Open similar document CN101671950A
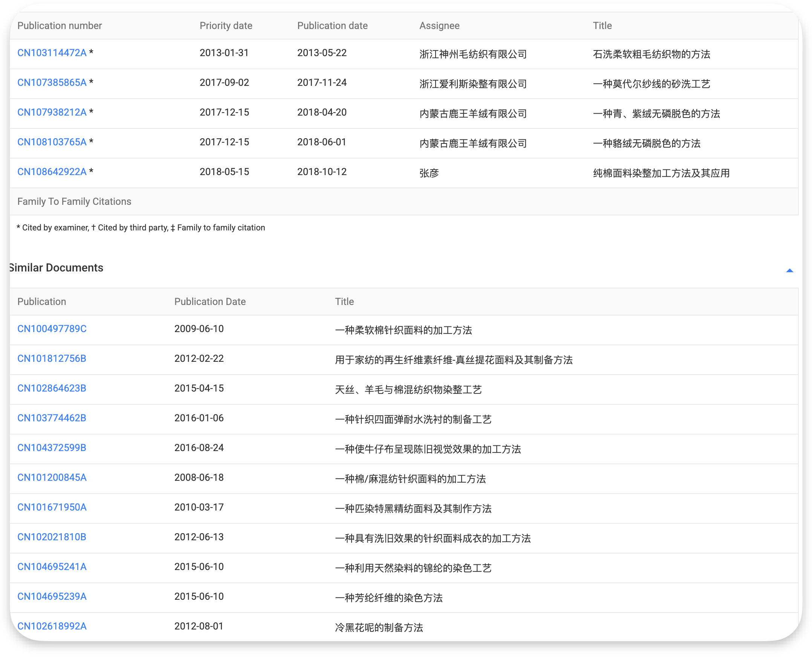 [x=52, y=507]
